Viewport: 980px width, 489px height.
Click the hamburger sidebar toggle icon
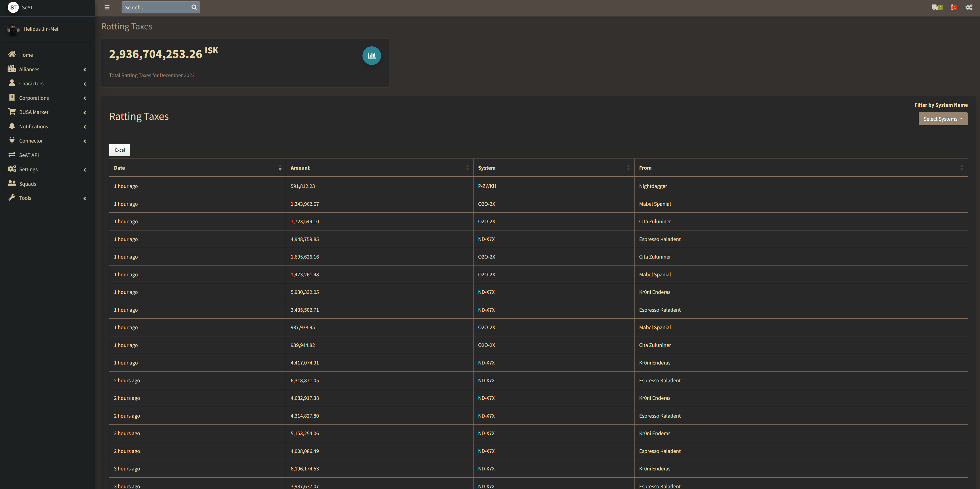tap(107, 7)
